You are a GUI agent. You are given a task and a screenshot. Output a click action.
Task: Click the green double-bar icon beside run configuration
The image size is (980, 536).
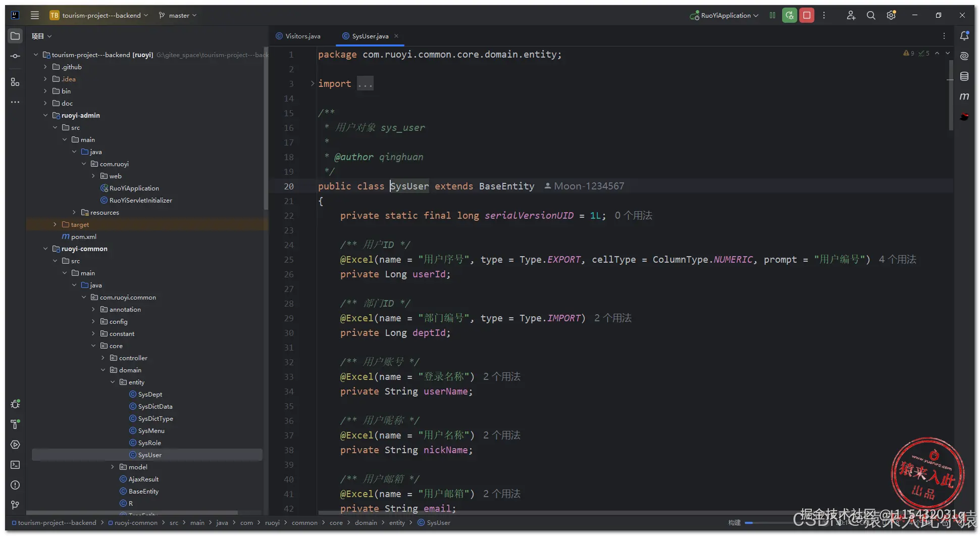click(x=772, y=15)
